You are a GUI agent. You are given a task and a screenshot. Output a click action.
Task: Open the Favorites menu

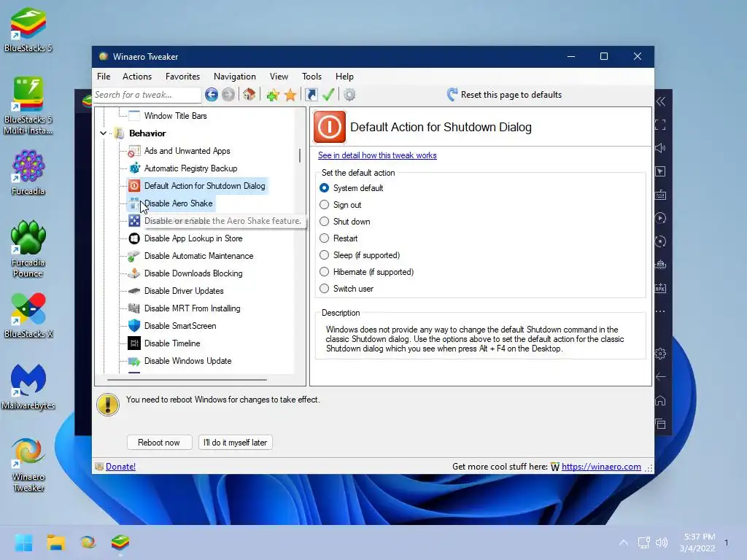click(182, 76)
